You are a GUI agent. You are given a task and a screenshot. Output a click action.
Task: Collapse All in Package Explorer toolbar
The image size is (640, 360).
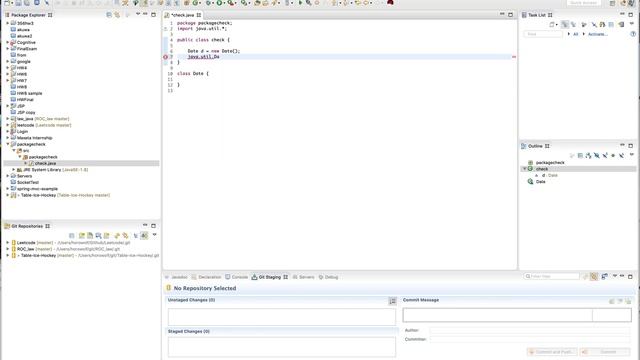pyautogui.click(x=109, y=15)
